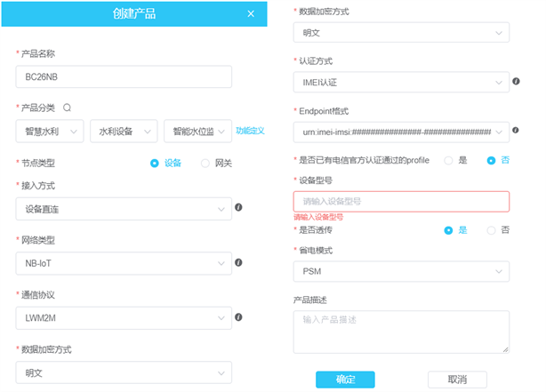546x392 pixels.
Task: Expand the NB-IoT network type dropdown
Action: click(x=123, y=263)
